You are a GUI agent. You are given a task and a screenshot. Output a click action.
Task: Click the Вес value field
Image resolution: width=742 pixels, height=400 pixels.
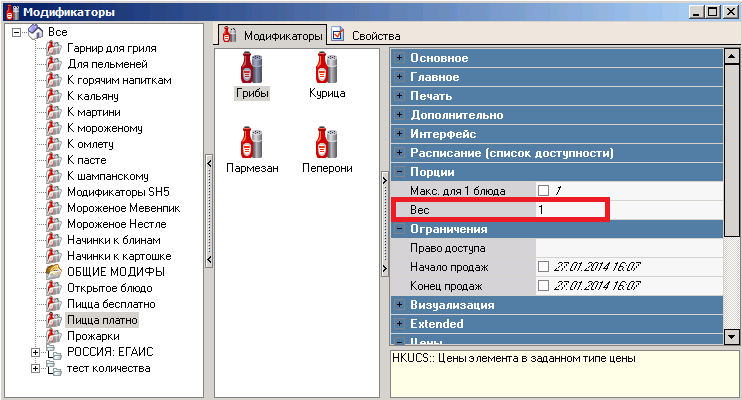570,210
